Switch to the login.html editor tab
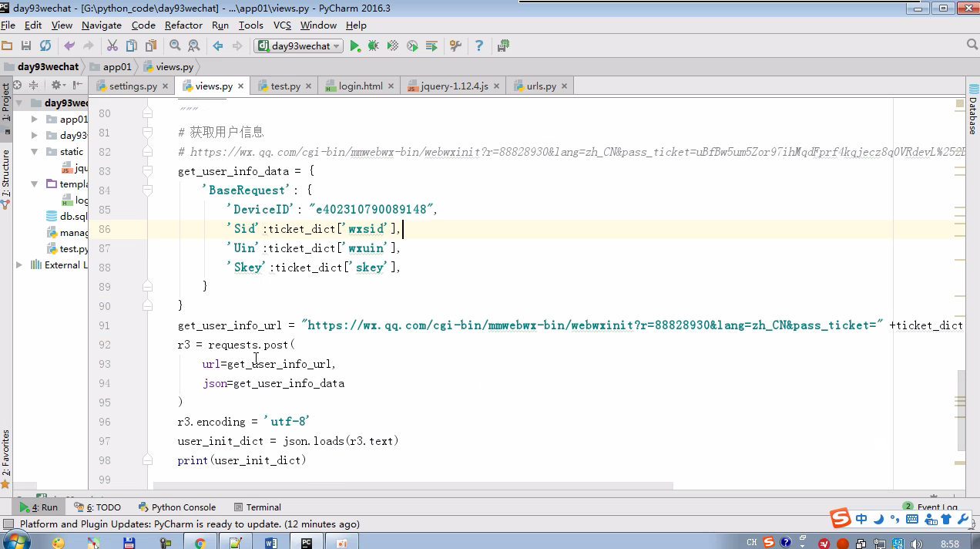Screen dimensions: 980x549 coord(360,86)
